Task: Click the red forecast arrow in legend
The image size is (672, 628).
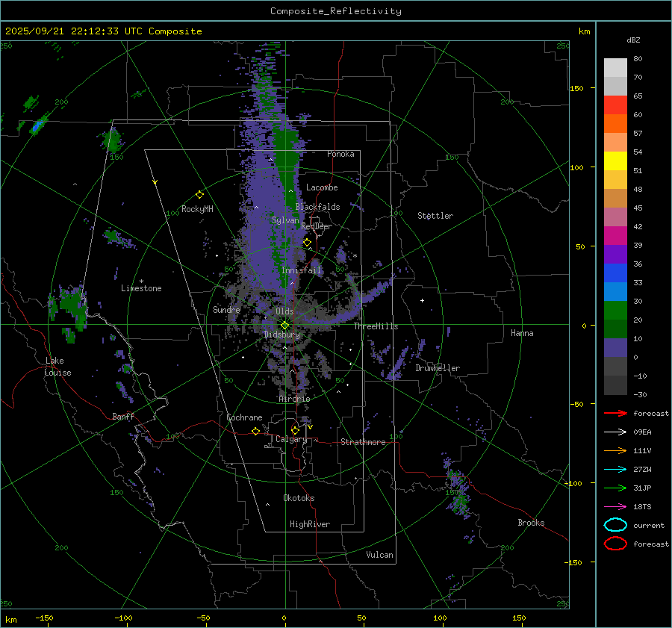Action: coord(615,413)
